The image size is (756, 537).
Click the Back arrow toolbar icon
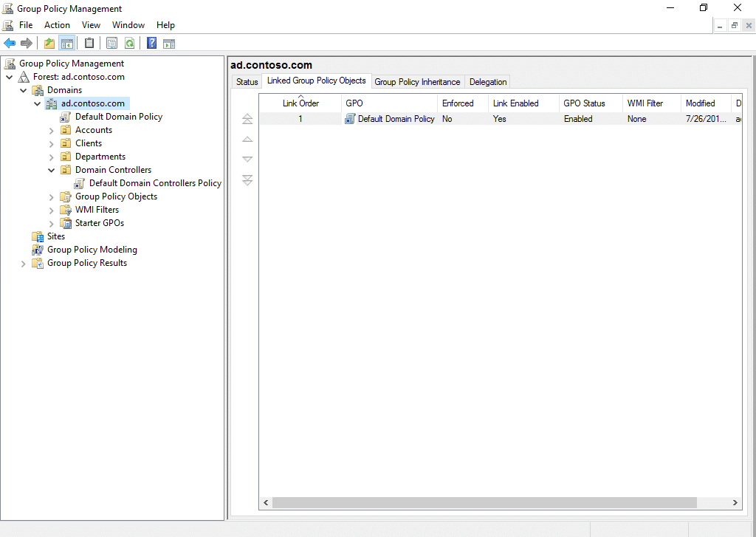point(10,44)
